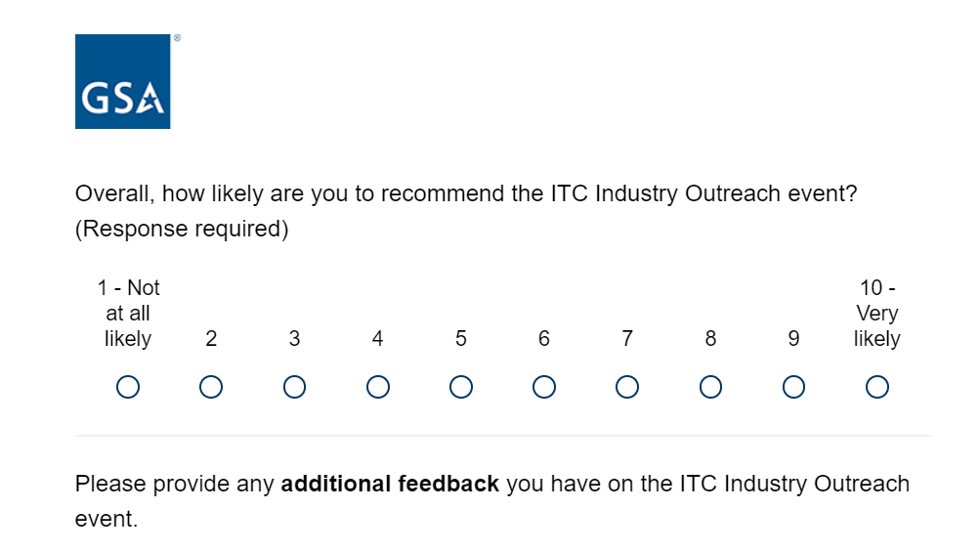
Task: Select rating 8 radio button
Action: tap(710, 387)
